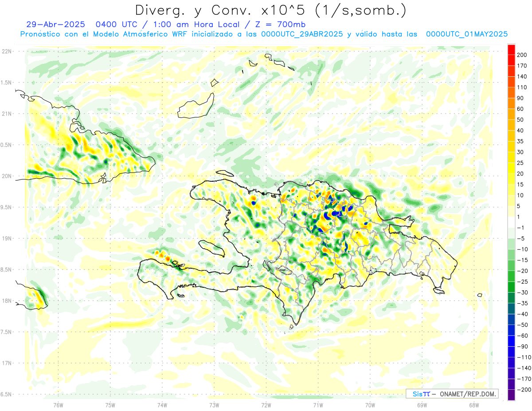
Task: Click the '-60' colorbar value
Action: tap(523, 336)
